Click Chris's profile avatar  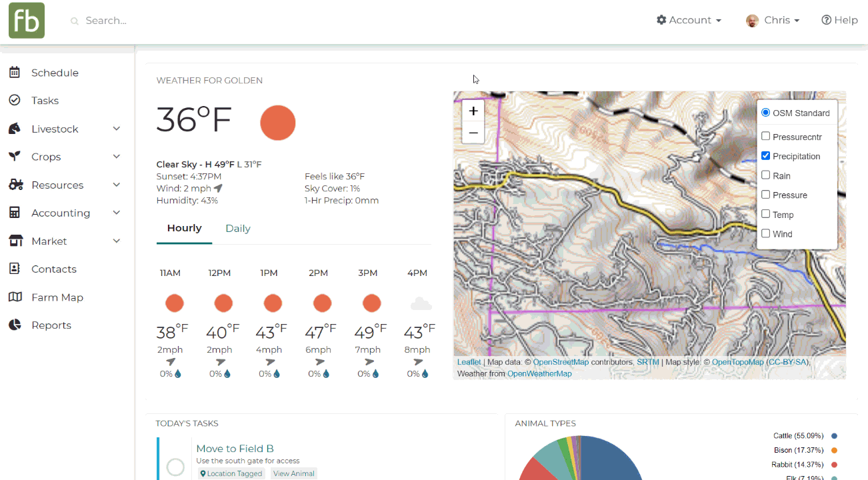[753, 21]
